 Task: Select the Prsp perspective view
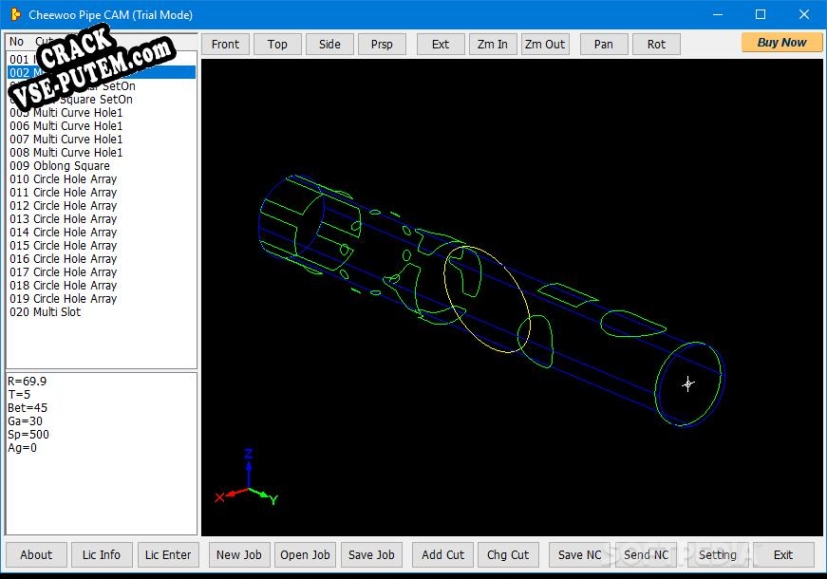(382, 44)
